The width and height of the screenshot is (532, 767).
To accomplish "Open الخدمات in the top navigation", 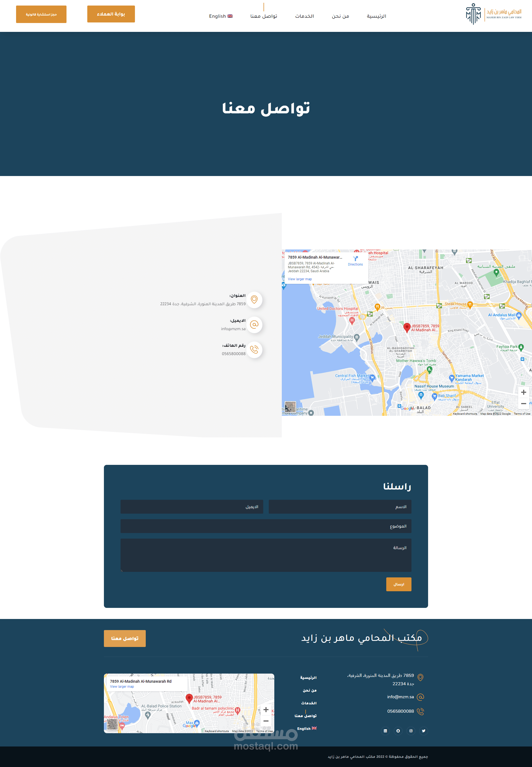I will 304,16.
